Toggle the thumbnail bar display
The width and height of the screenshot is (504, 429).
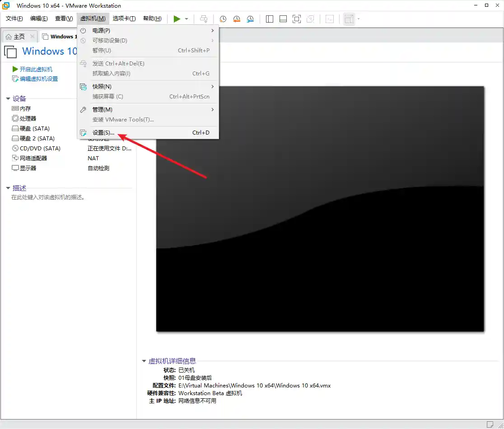[x=284, y=19]
